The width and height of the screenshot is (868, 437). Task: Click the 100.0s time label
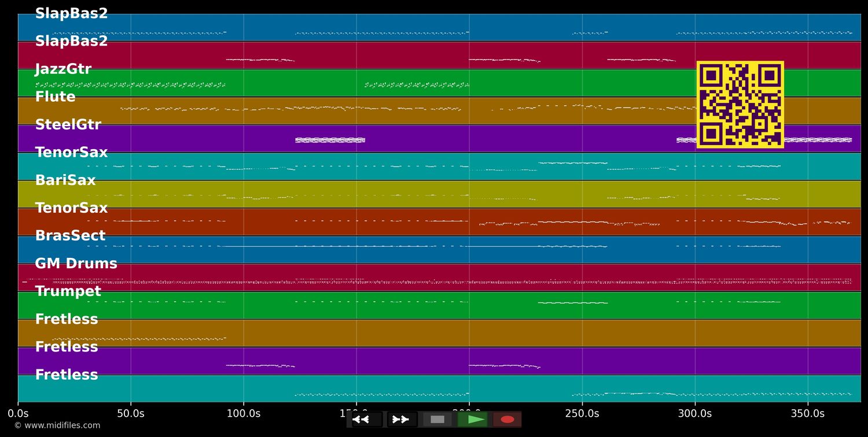pos(244,413)
